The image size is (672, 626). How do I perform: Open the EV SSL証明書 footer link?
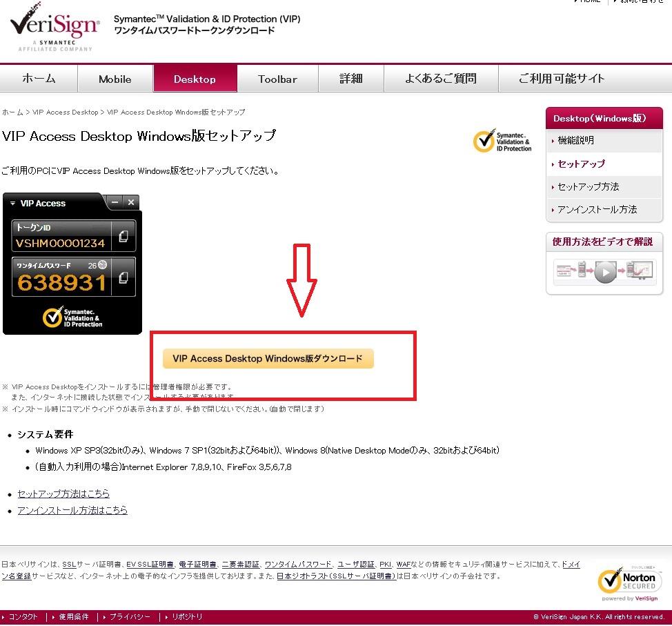tap(150, 565)
